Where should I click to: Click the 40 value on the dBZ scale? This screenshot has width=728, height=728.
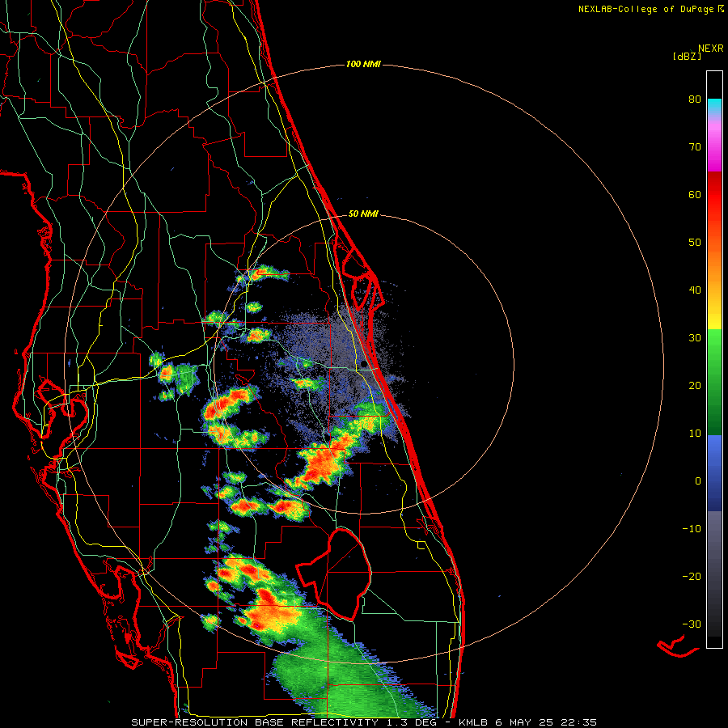tap(695, 290)
